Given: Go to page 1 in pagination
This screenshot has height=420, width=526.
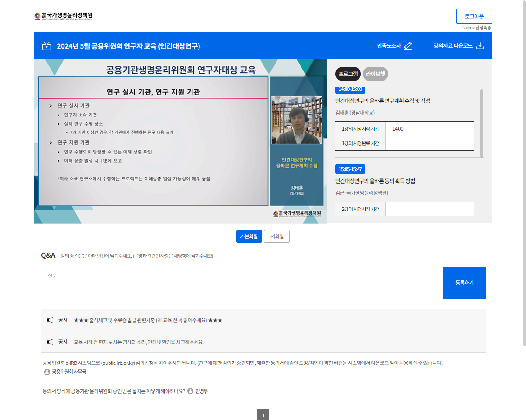Looking at the screenshot, I should coord(263,415).
